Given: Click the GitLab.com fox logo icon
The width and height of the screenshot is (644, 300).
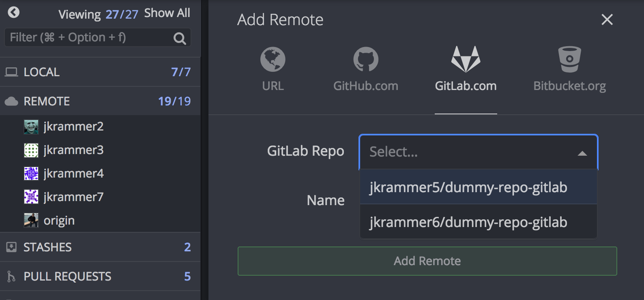Looking at the screenshot, I should tap(466, 59).
